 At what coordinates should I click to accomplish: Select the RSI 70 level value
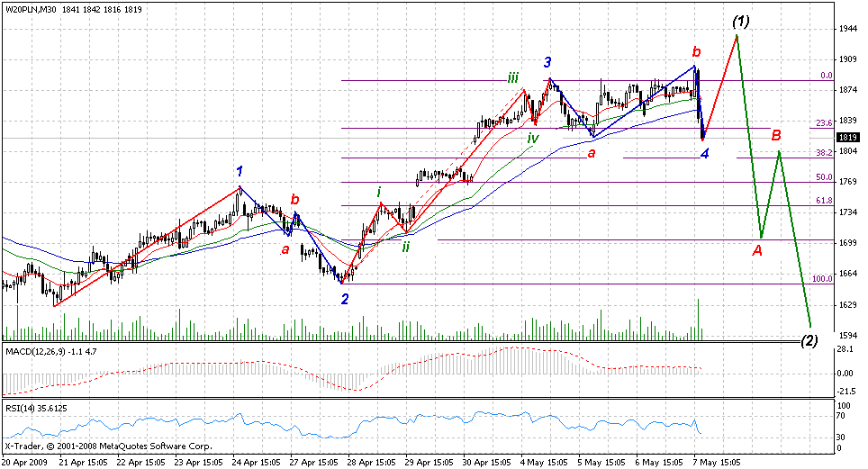(840, 418)
